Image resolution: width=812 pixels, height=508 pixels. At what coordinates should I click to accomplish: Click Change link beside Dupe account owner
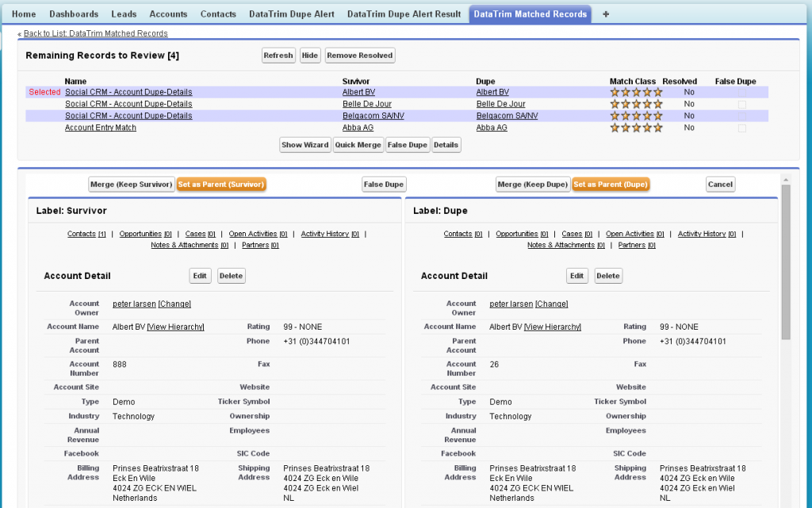(551, 304)
